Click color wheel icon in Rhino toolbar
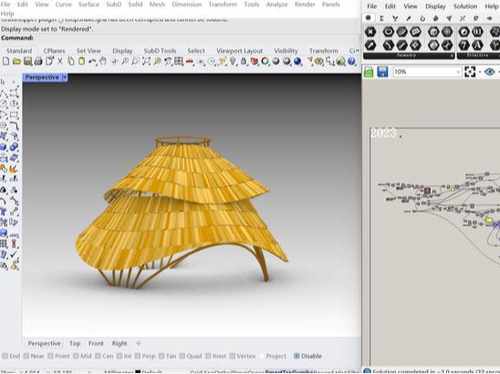 pos(265,61)
